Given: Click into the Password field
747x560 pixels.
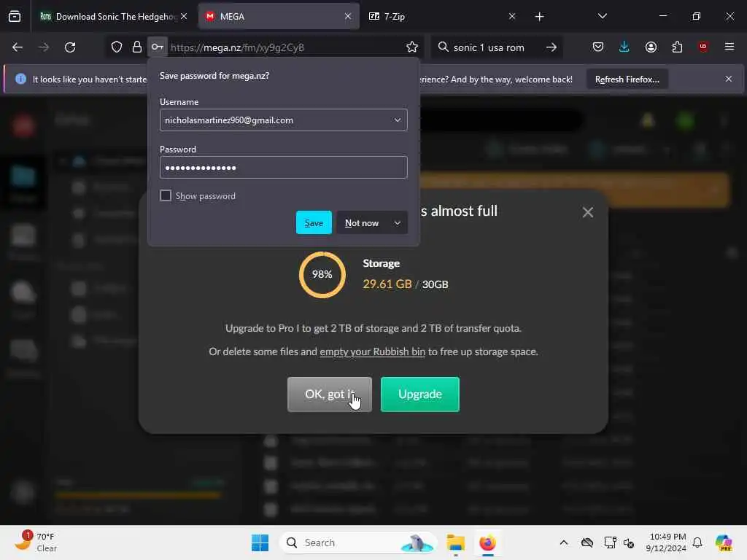Looking at the screenshot, I should tap(284, 168).
